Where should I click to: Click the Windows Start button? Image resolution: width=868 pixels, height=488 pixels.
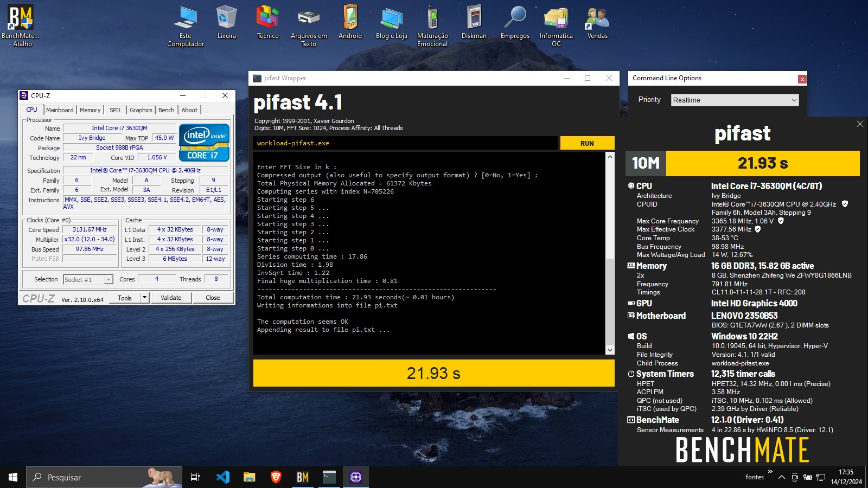(13, 477)
